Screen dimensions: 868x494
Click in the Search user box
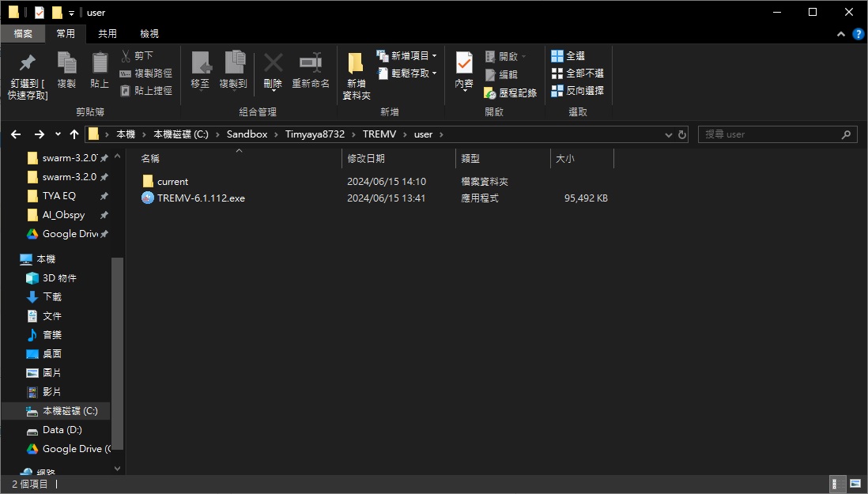coord(777,134)
